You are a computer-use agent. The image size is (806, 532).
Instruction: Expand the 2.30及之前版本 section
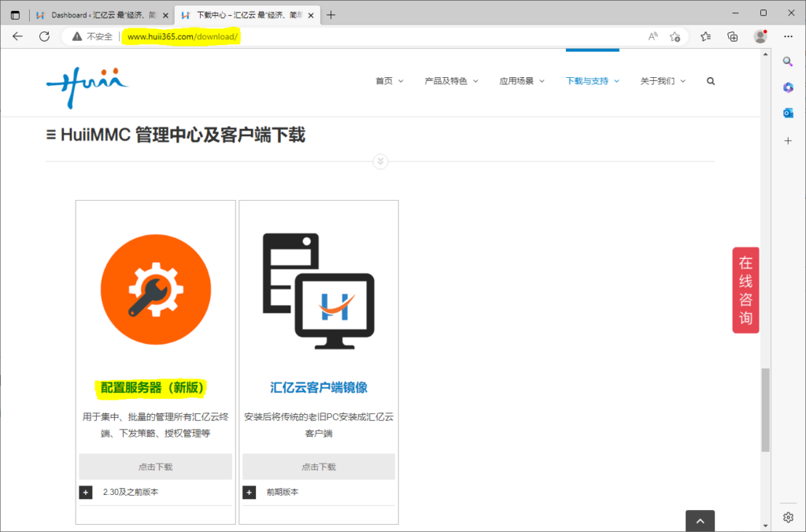point(86,493)
